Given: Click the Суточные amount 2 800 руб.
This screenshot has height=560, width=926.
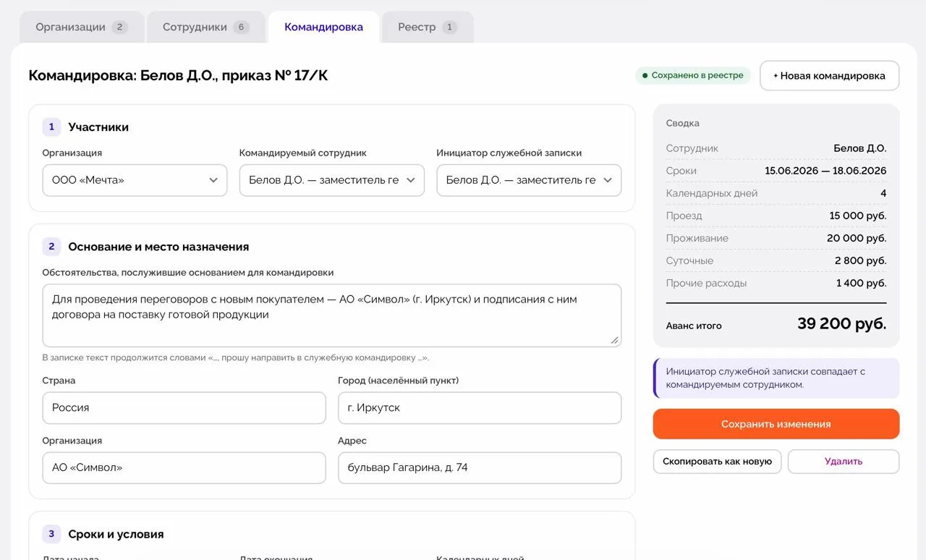Looking at the screenshot, I should click(x=861, y=260).
